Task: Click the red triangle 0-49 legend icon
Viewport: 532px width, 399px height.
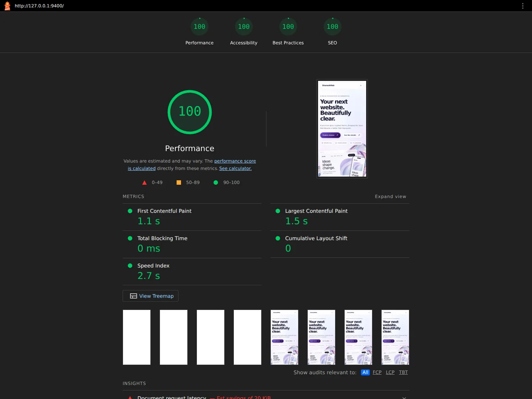Action: coord(144,183)
